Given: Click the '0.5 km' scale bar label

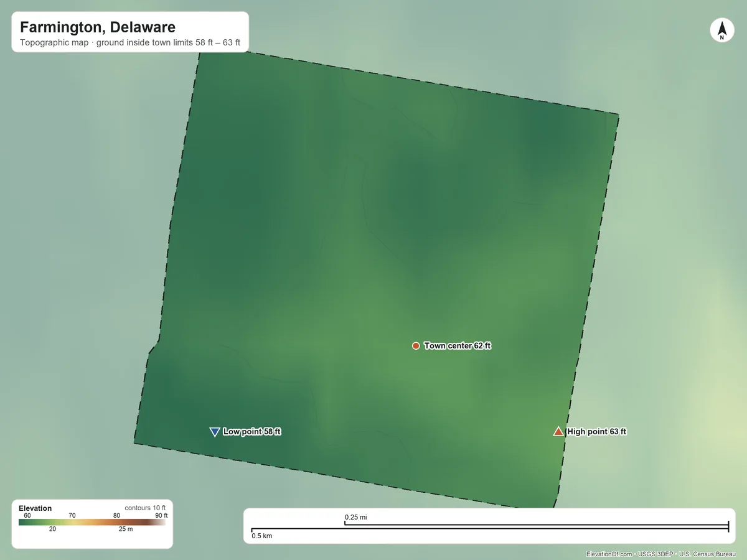Looking at the screenshot, I should [262, 536].
